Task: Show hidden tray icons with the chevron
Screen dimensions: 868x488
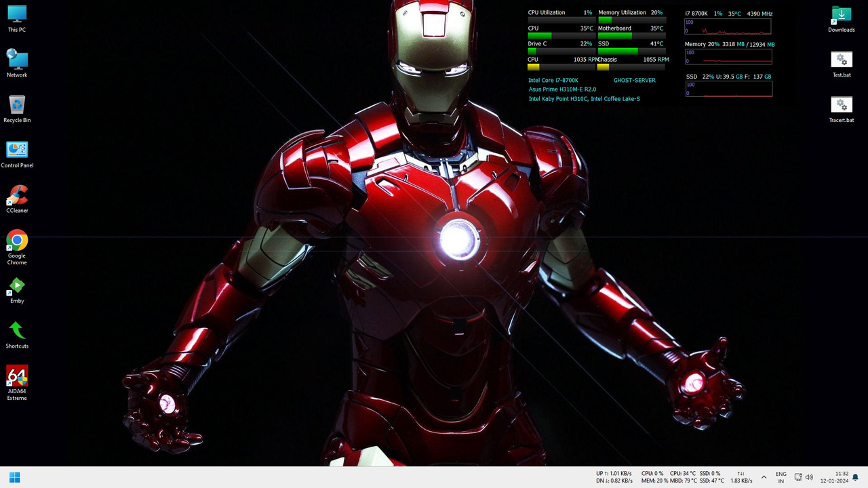Action: point(764,477)
